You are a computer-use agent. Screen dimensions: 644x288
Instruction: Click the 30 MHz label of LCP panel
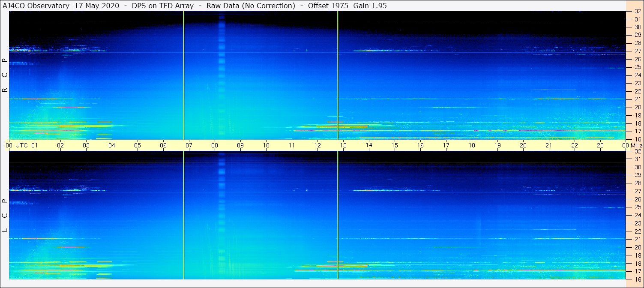tap(638, 167)
